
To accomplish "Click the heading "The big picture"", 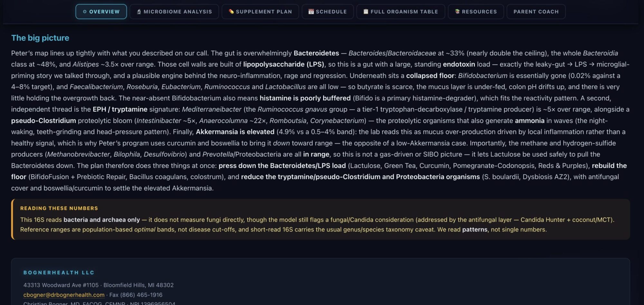I will coord(40,38).
